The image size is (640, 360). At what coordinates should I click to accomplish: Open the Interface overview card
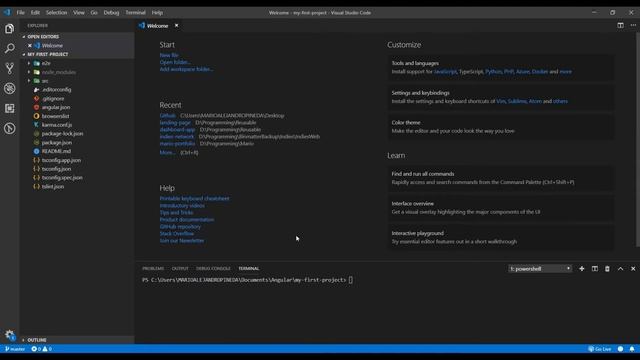tap(500, 208)
